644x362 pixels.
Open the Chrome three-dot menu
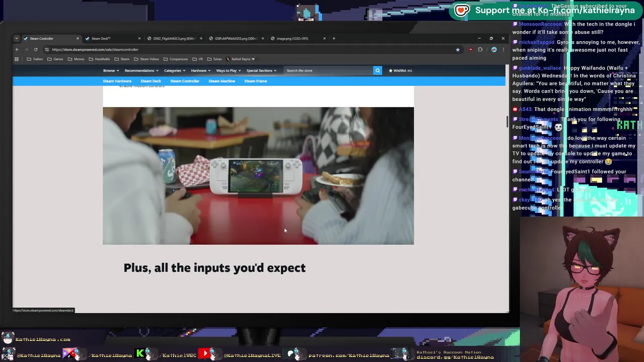(x=503, y=49)
